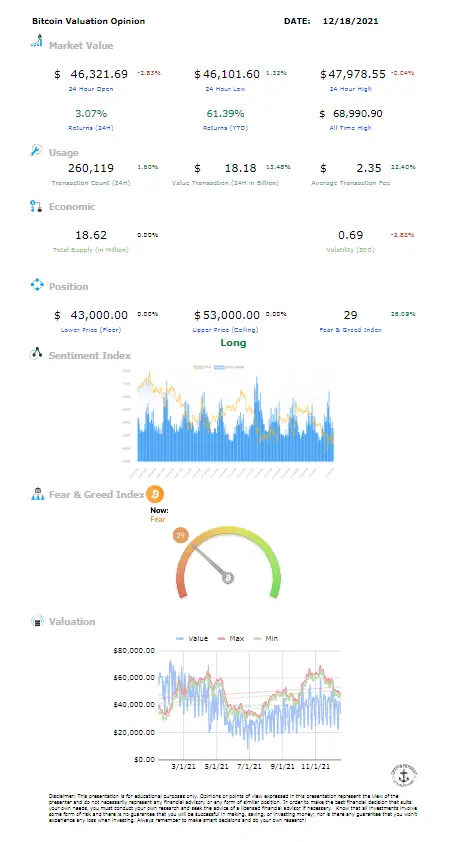
Task: Click the Economic section icon
Action: coord(36,206)
